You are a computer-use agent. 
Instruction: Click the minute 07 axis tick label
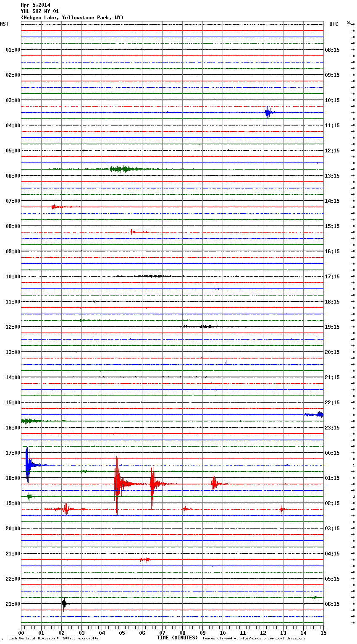(162, 633)
